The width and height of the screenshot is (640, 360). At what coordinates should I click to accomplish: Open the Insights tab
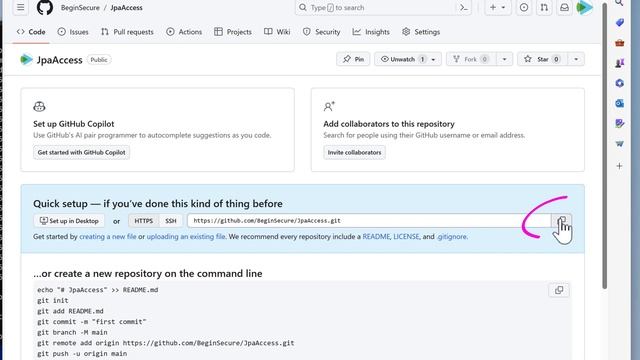pyautogui.click(x=371, y=32)
